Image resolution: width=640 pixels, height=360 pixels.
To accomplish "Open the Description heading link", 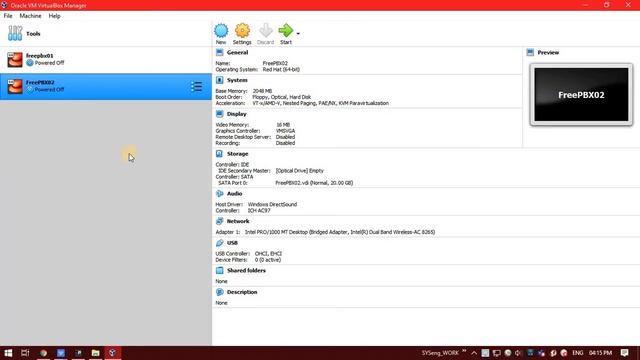I will click(242, 292).
